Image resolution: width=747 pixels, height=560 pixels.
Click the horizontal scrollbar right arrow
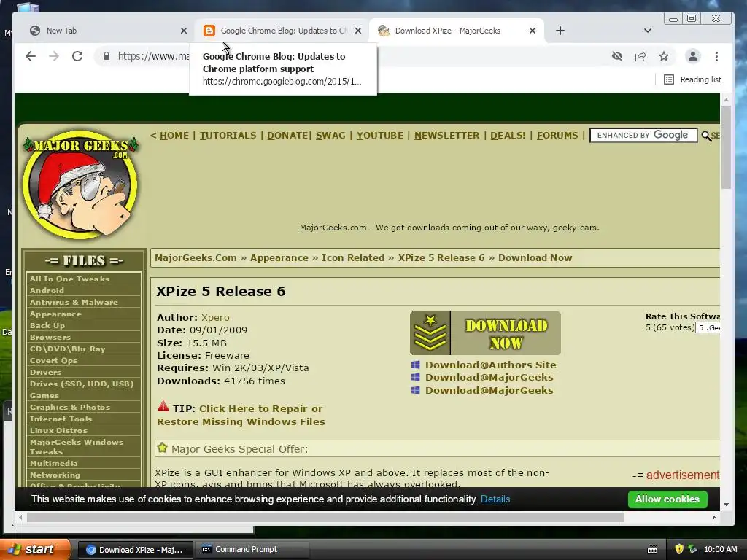coord(713,517)
